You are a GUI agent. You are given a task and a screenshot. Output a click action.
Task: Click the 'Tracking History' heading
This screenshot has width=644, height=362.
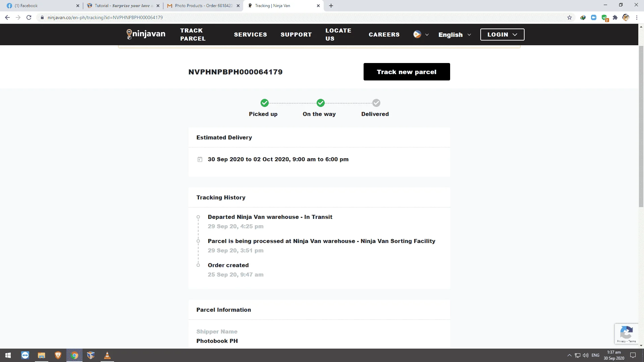221,198
